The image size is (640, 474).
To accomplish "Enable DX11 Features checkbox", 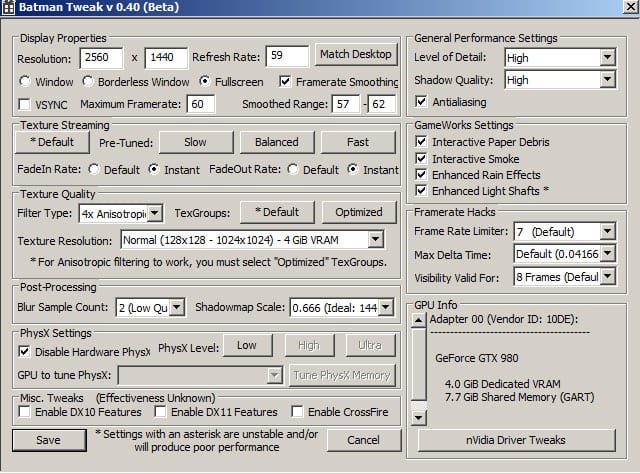I will 161,412.
